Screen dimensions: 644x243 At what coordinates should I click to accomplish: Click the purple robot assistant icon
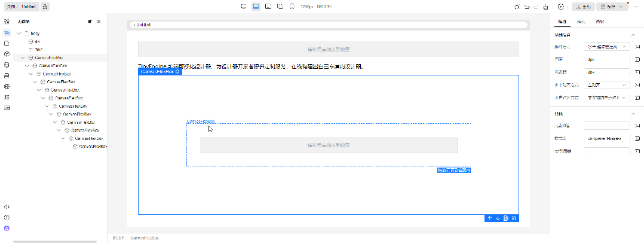7,228
